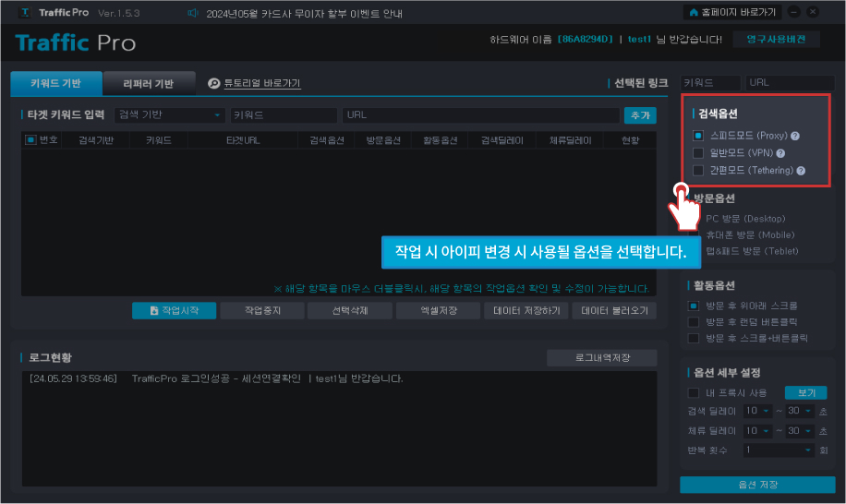Image resolution: width=846 pixels, height=504 pixels.
Task: Switch to the 리퍼러 기반 tab
Action: [x=149, y=84]
